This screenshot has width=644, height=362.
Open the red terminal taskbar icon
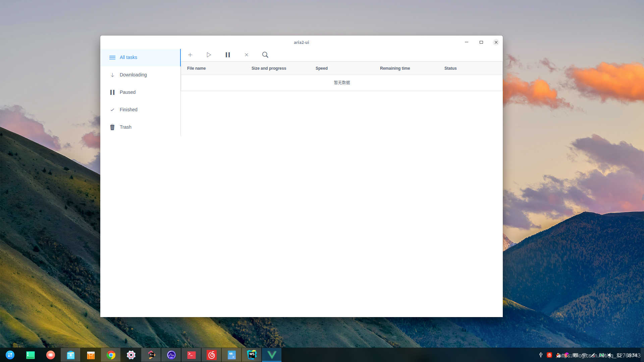pos(191,355)
